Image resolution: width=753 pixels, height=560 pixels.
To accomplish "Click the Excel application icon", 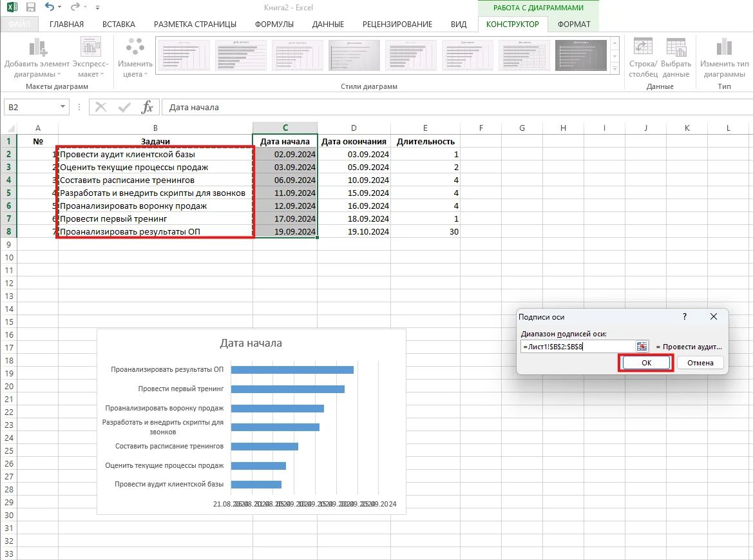I will pyautogui.click(x=12, y=7).
